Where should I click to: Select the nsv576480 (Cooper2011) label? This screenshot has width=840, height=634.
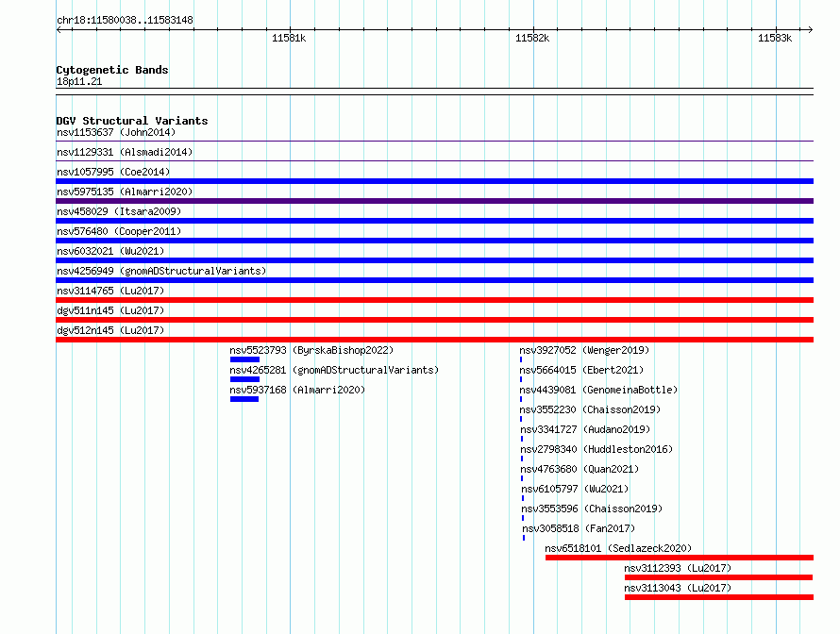119,231
